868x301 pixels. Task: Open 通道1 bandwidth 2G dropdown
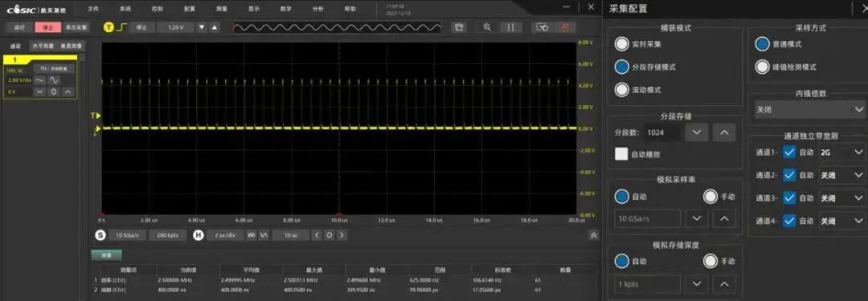click(841, 153)
